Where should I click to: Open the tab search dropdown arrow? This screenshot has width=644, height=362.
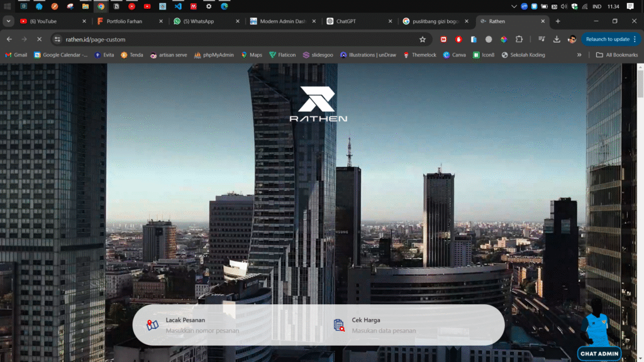[x=9, y=21]
